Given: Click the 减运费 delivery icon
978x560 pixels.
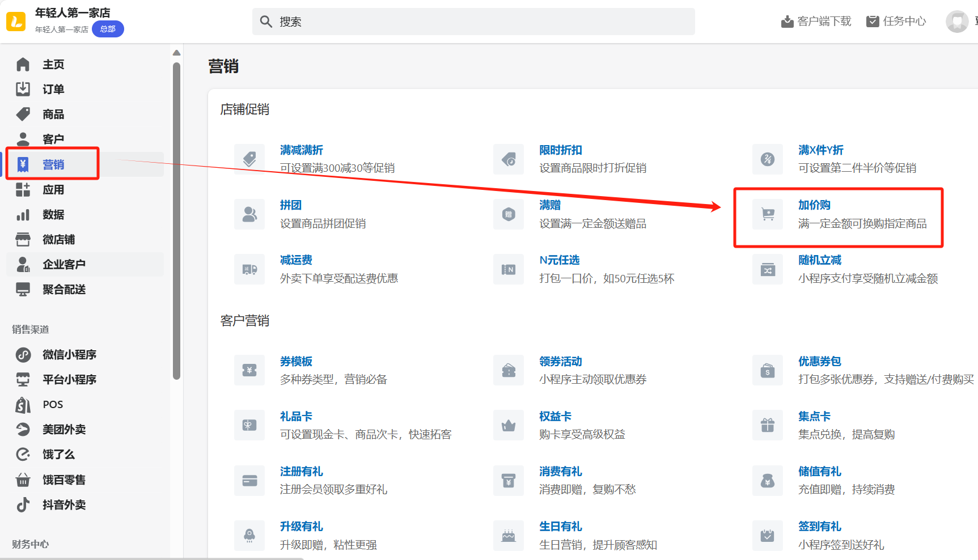Looking at the screenshot, I should point(249,269).
